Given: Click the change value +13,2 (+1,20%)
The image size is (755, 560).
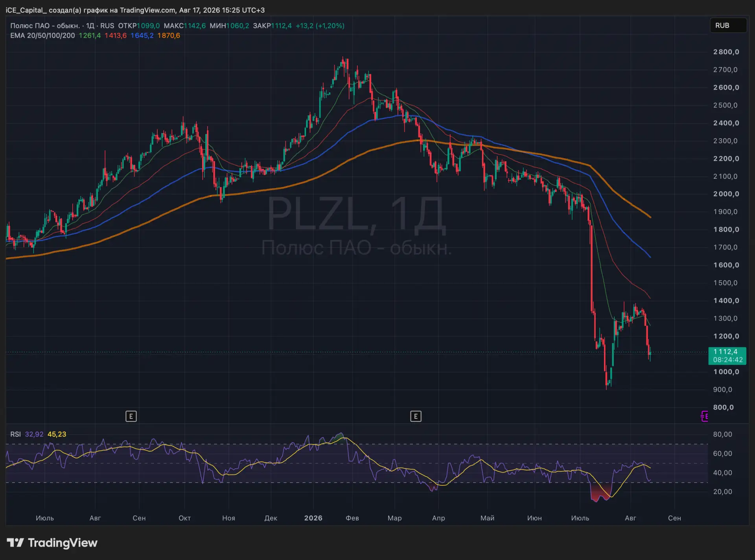Looking at the screenshot, I should (x=320, y=26).
